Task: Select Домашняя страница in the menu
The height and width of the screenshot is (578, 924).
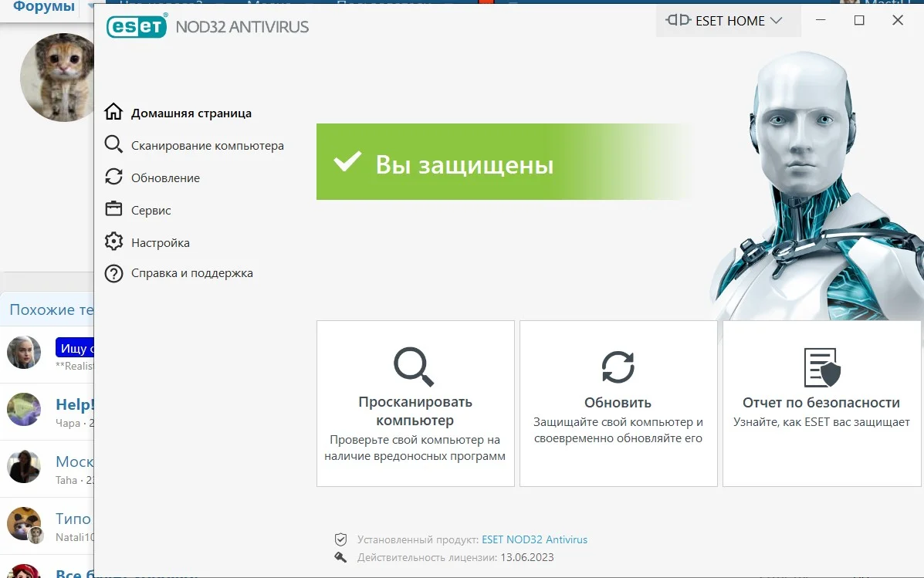Action: pyautogui.click(x=192, y=112)
